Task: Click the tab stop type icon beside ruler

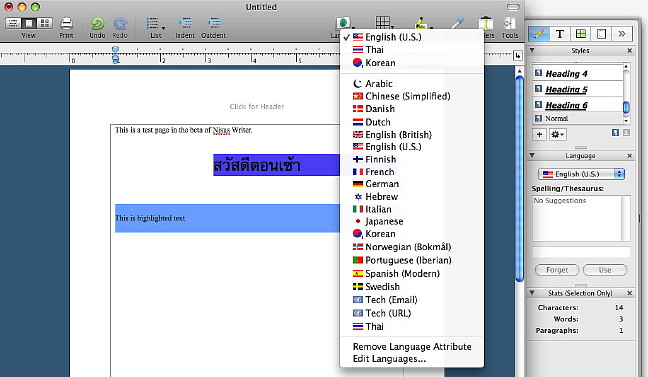Action: [x=517, y=55]
